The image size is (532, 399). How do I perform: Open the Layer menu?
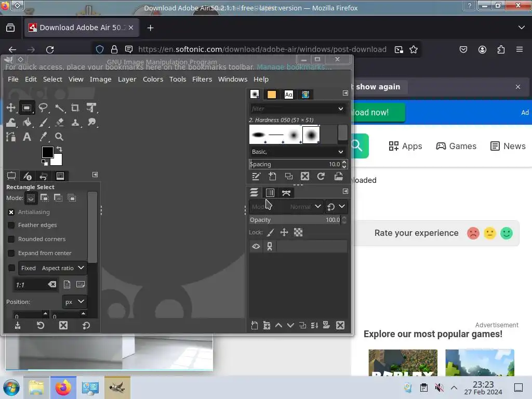[x=127, y=79]
